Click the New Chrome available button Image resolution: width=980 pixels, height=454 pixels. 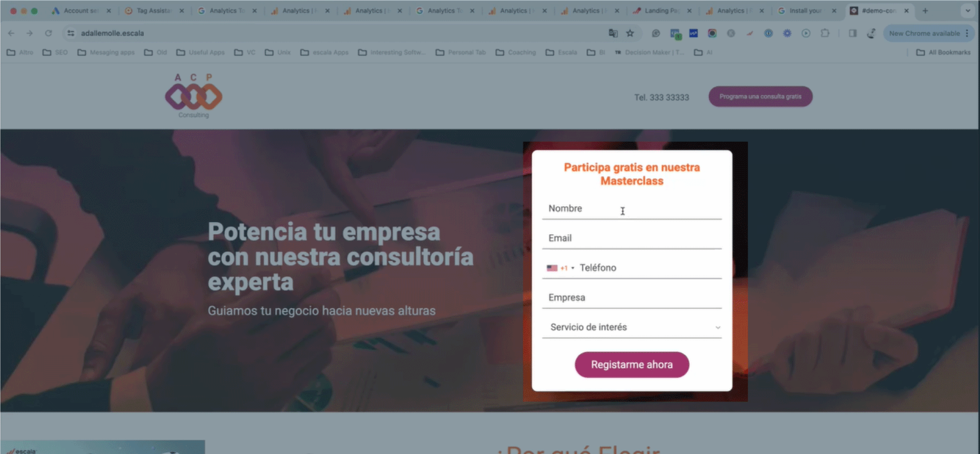point(924,33)
